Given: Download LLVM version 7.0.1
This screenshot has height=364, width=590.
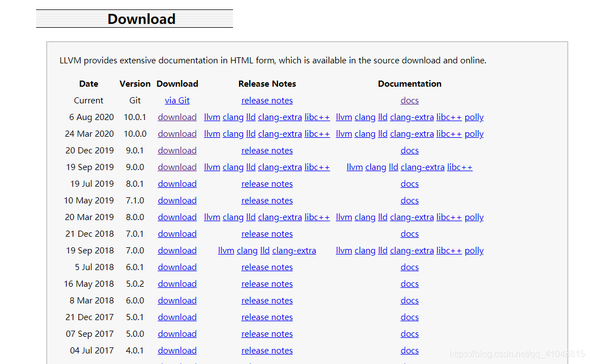Looking at the screenshot, I should (177, 234).
